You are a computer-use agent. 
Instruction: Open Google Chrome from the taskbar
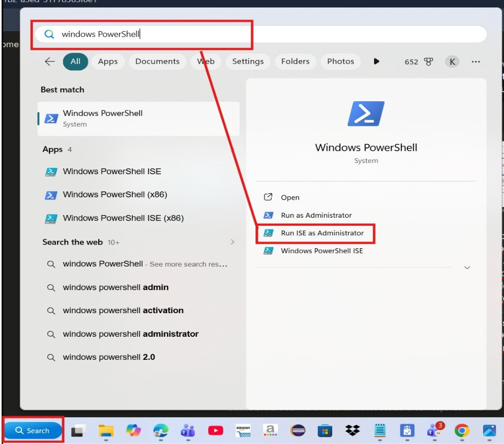[x=462, y=431]
